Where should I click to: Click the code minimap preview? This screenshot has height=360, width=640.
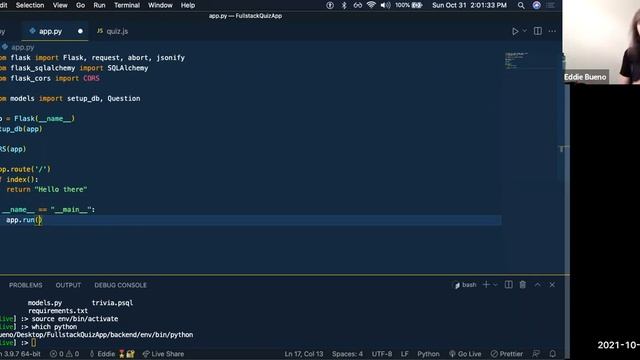(x=517, y=60)
